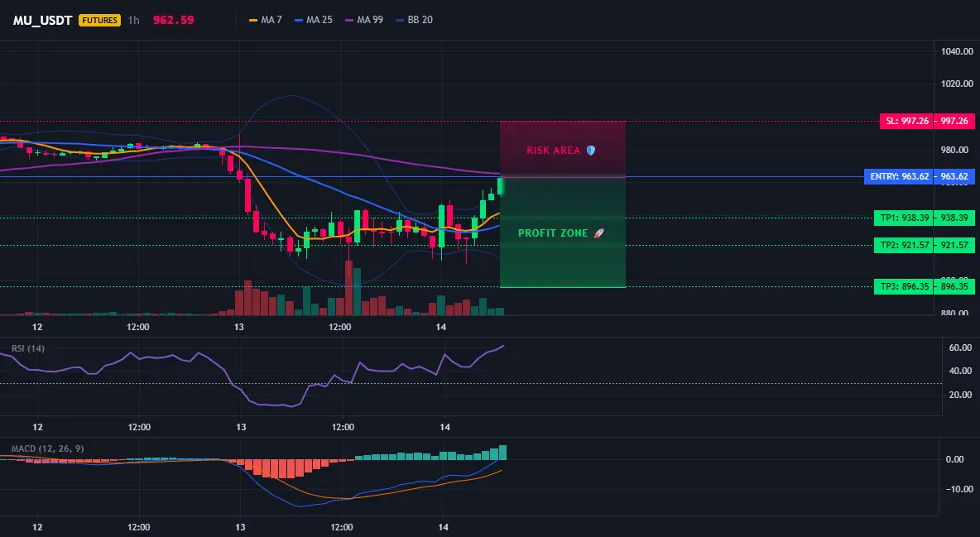
Task: Click the 1020.00 price axis value
Action: (x=957, y=84)
